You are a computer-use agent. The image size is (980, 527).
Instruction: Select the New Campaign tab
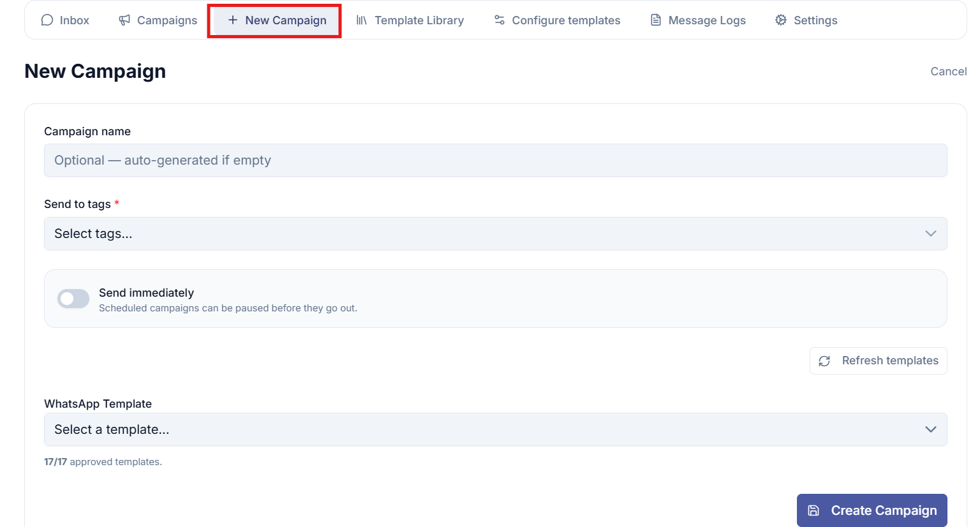(x=277, y=20)
